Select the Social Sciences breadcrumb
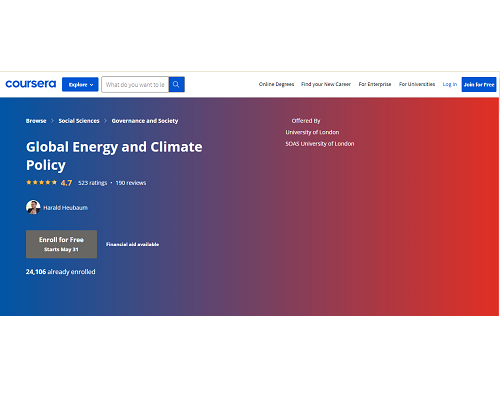 click(x=79, y=121)
